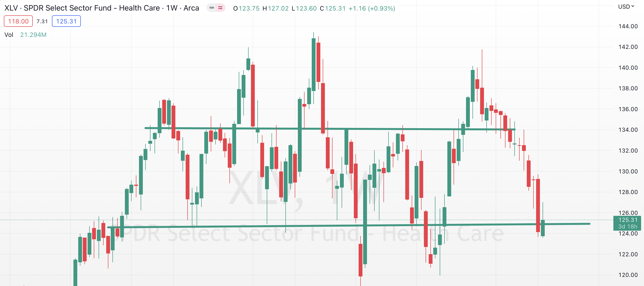644x286 pixels.
Task: Click the 144.00 price axis label
Action: [x=628, y=26]
